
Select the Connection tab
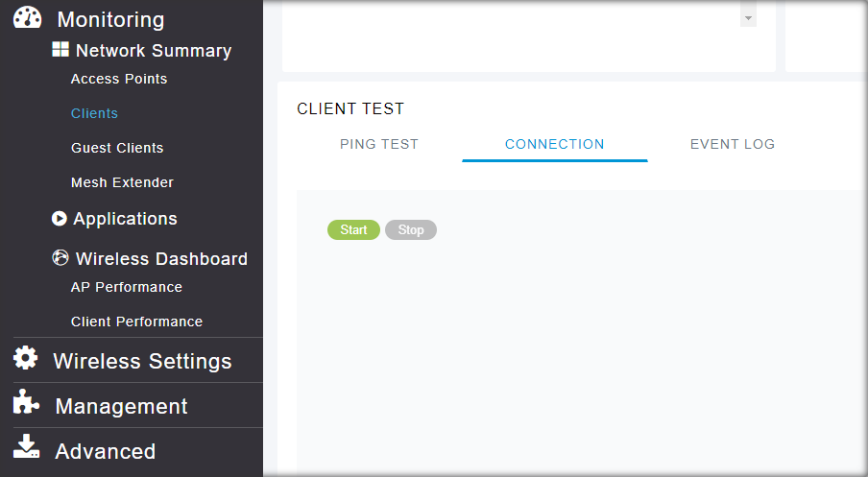[x=555, y=144]
